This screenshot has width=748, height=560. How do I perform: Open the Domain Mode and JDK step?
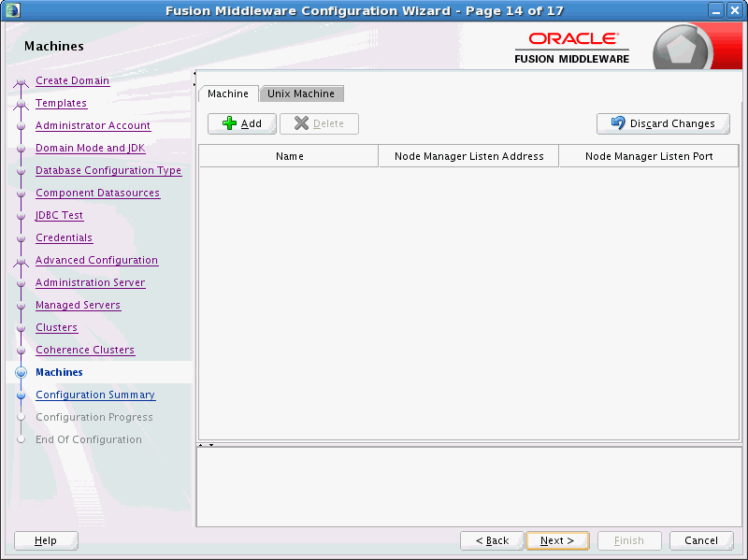[x=90, y=148]
